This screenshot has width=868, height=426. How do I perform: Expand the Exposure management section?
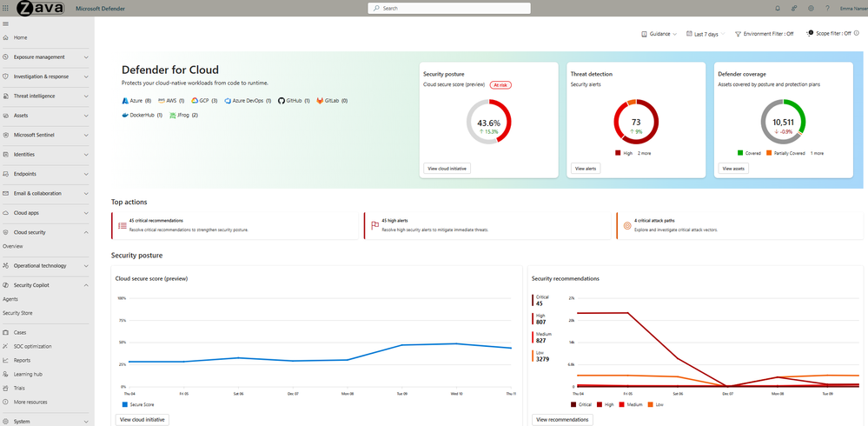[x=44, y=57]
